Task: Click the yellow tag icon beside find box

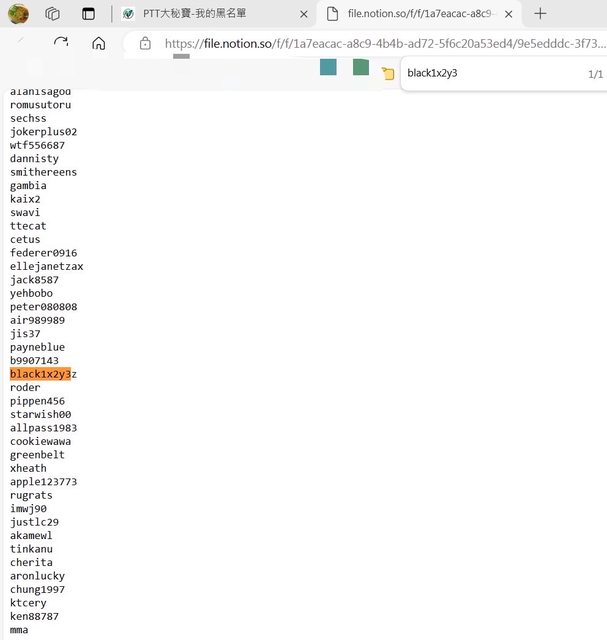Action: (388, 74)
